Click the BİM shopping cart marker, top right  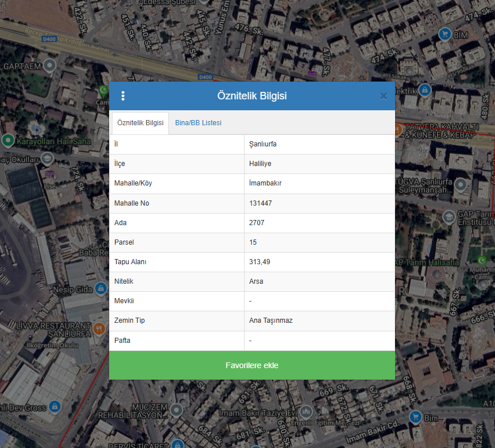tap(444, 34)
